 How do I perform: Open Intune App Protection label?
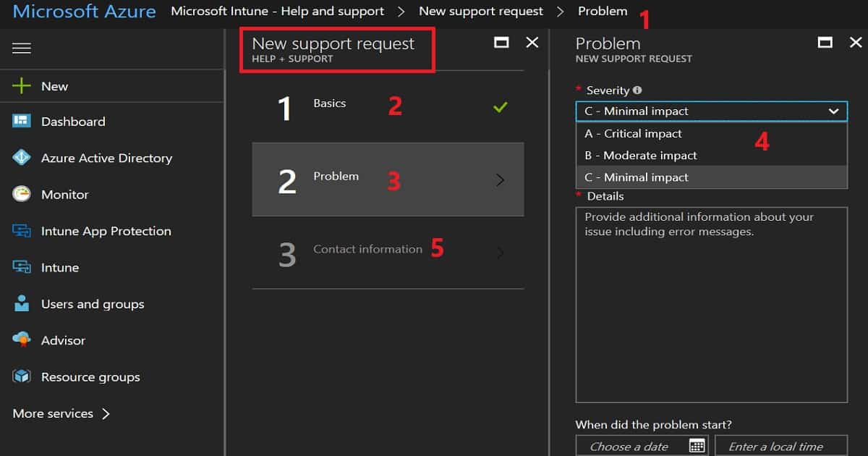106,231
